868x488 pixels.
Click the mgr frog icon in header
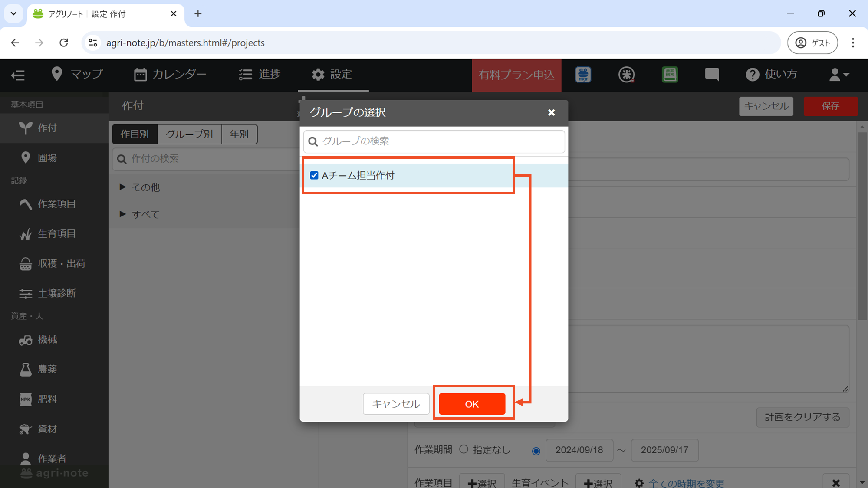click(583, 75)
